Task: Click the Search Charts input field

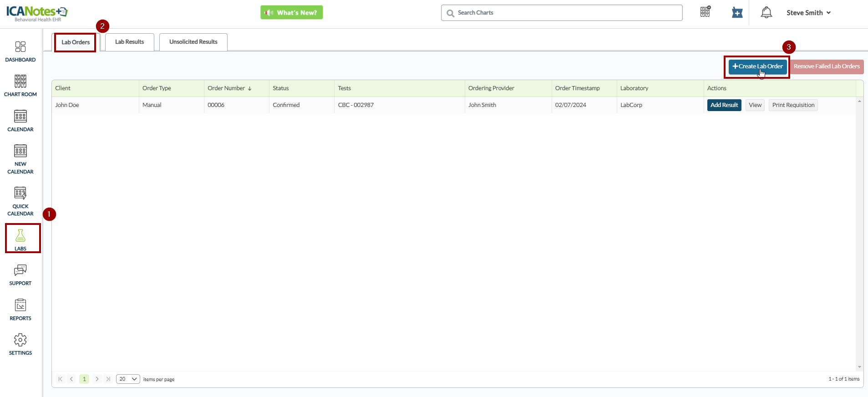Action: point(562,13)
